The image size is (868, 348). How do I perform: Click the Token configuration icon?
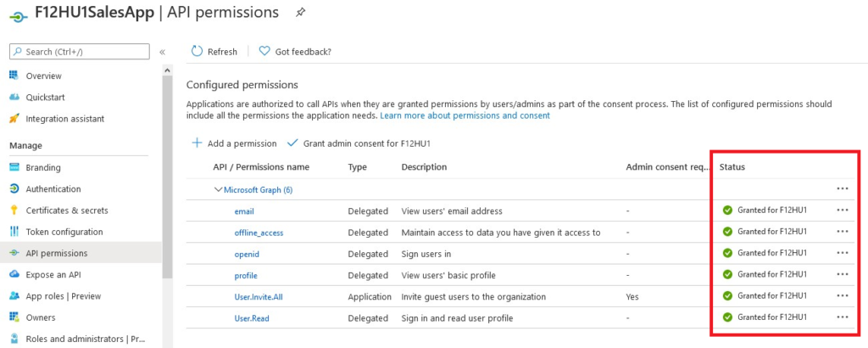click(x=14, y=232)
